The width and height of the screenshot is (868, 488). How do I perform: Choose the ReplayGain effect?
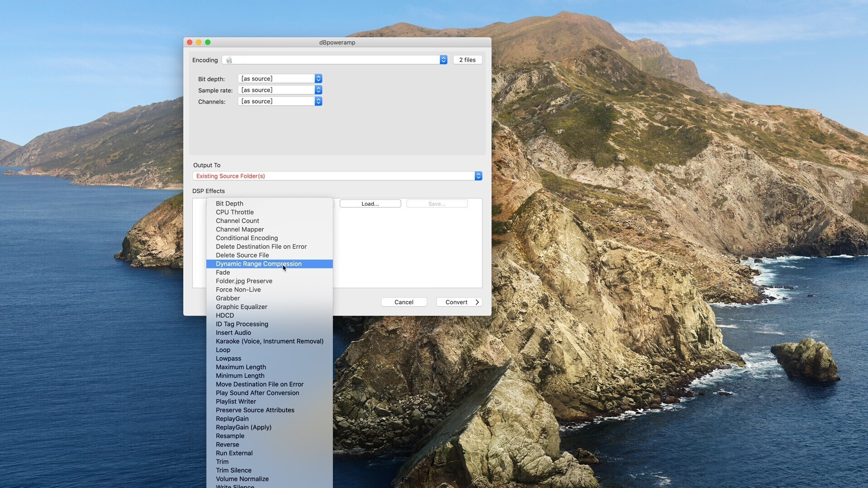(x=269, y=419)
